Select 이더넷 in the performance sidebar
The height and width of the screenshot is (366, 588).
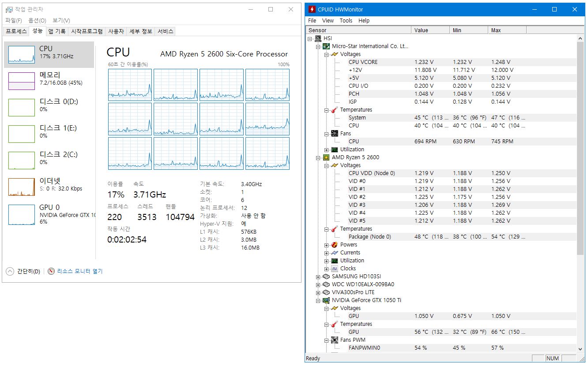[49, 187]
